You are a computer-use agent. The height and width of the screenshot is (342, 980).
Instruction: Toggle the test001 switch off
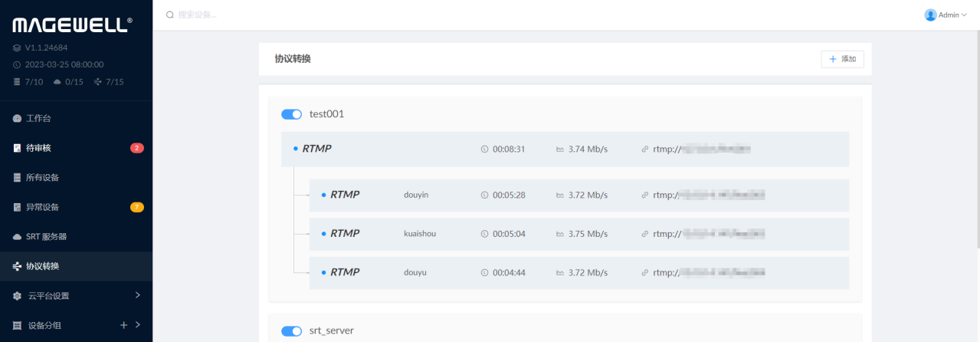click(x=291, y=114)
